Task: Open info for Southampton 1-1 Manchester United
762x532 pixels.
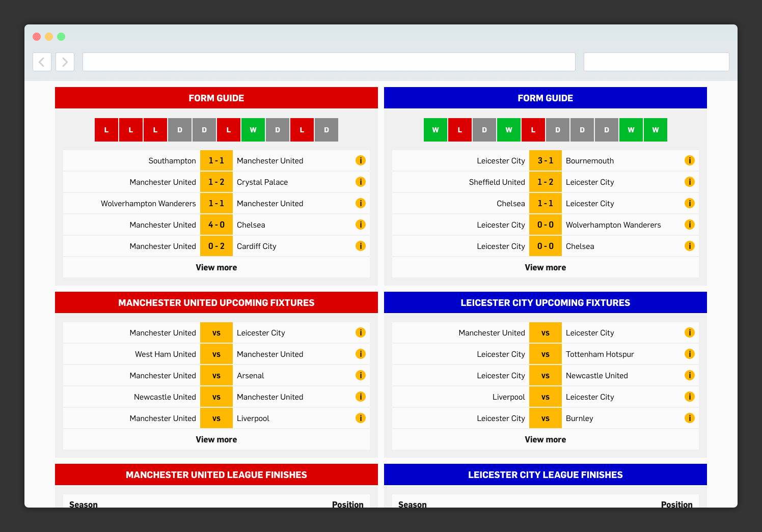Action: [361, 160]
